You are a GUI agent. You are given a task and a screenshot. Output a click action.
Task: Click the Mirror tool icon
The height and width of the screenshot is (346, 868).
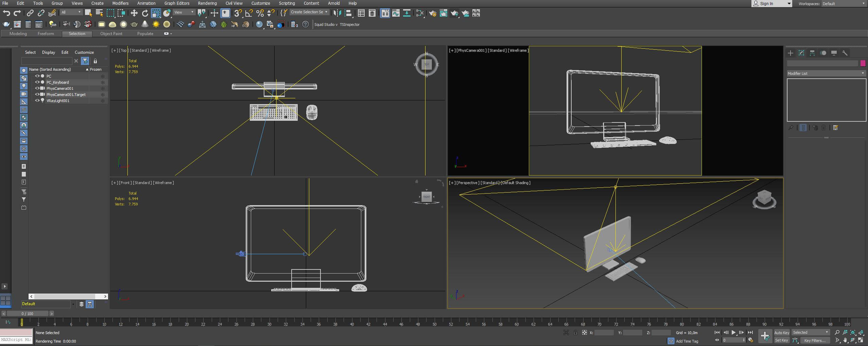point(337,13)
